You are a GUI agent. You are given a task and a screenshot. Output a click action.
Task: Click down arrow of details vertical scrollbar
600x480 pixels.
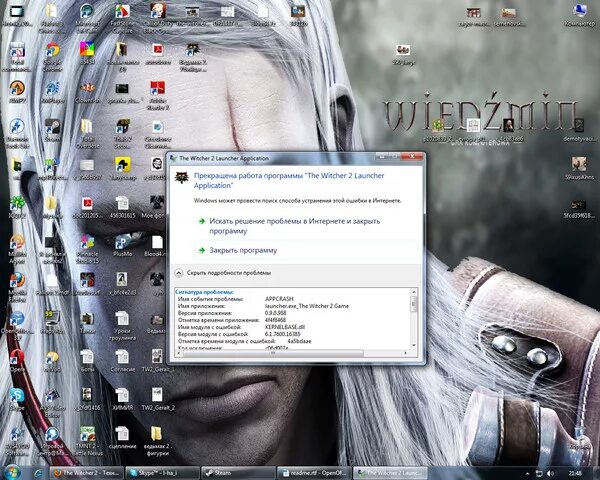tap(414, 345)
